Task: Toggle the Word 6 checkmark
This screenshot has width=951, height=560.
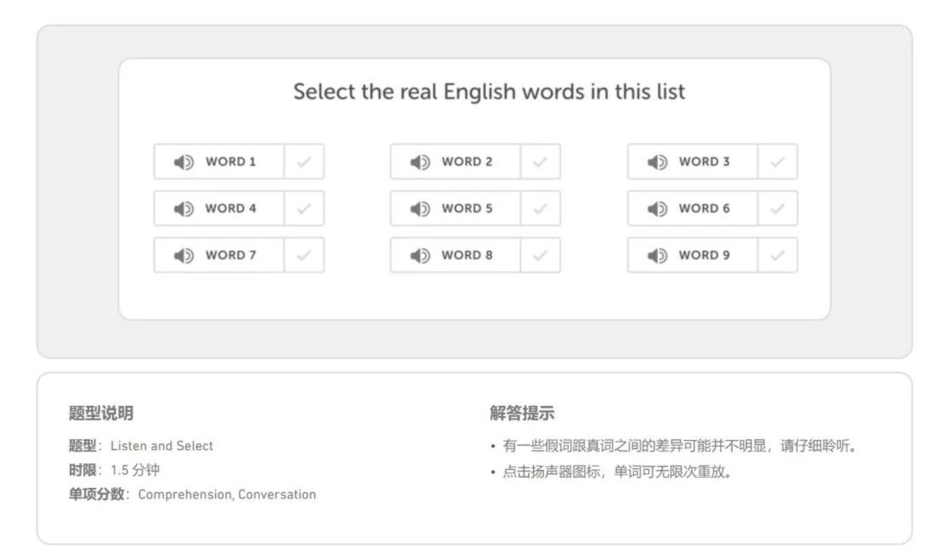Action: (778, 209)
